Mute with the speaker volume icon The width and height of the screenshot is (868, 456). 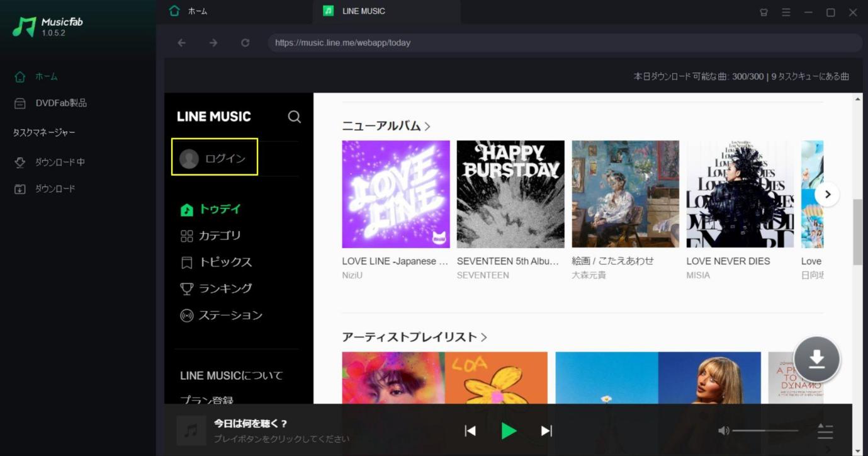click(724, 431)
